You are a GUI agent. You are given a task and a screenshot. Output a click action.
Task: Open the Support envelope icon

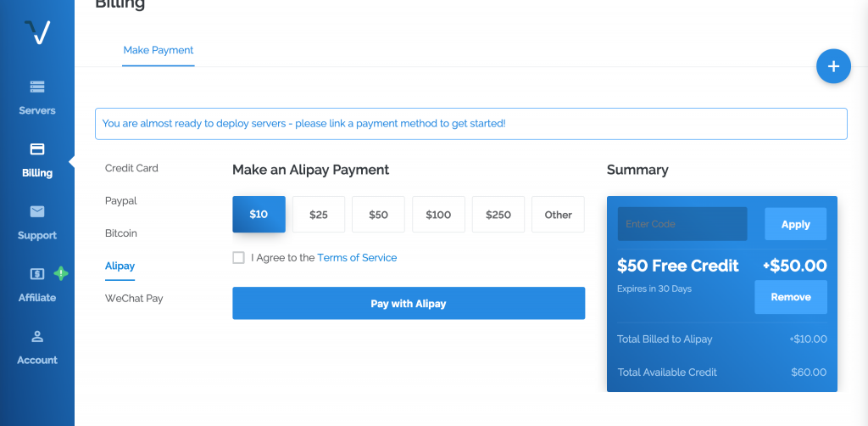[37, 211]
